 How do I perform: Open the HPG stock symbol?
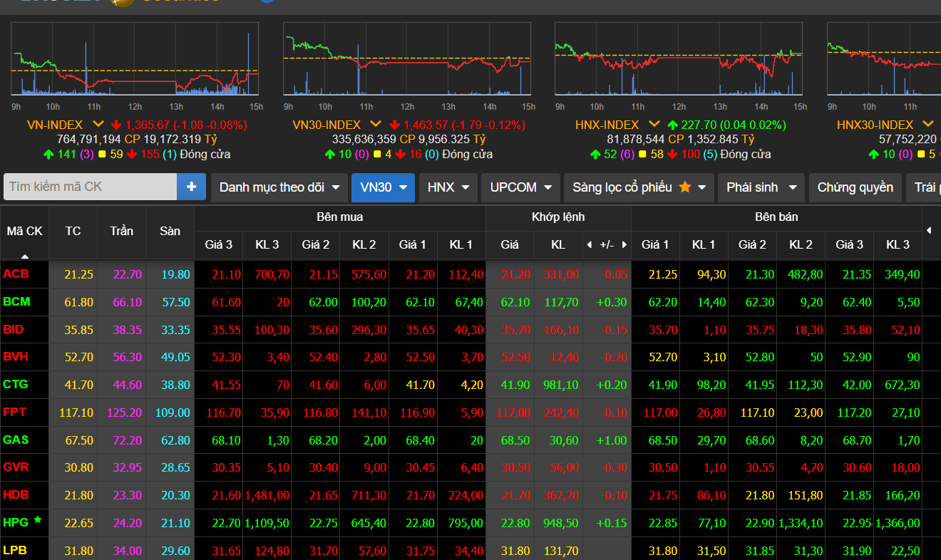pos(16,522)
